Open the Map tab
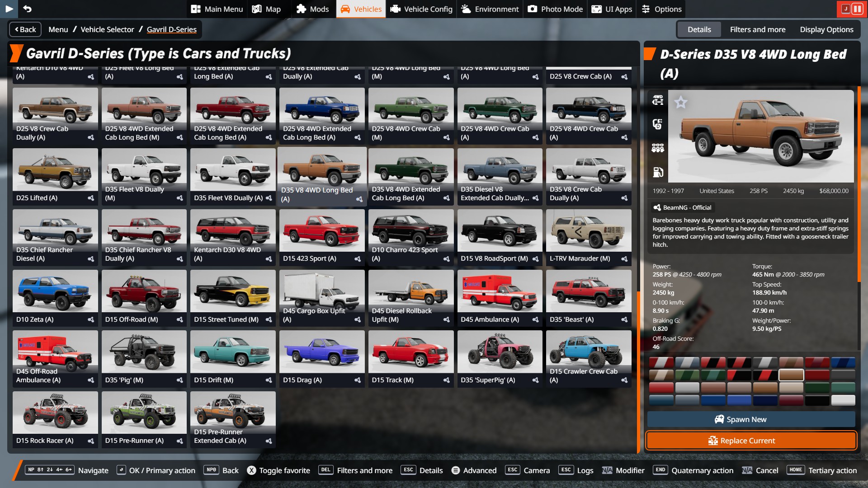 point(266,9)
